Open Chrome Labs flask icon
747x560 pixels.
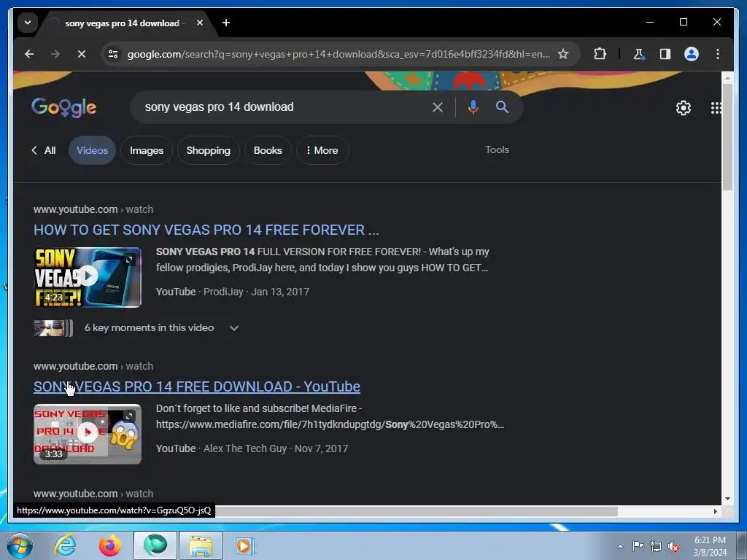coord(639,54)
